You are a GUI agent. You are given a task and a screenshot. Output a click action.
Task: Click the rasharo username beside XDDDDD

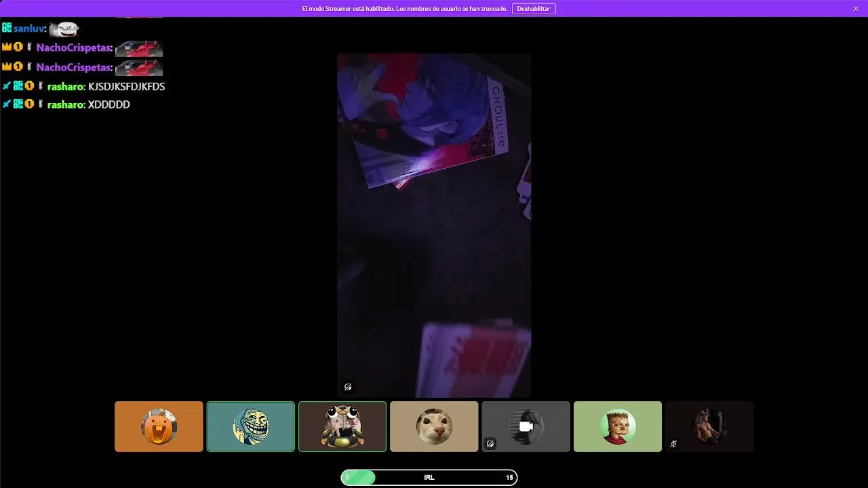[66, 105]
